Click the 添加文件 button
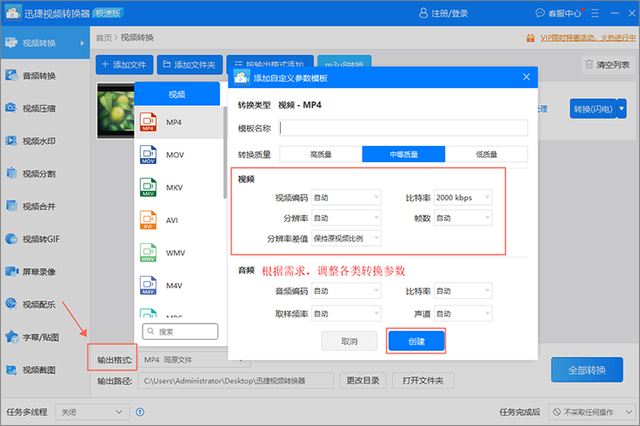640x426 pixels. [x=124, y=64]
